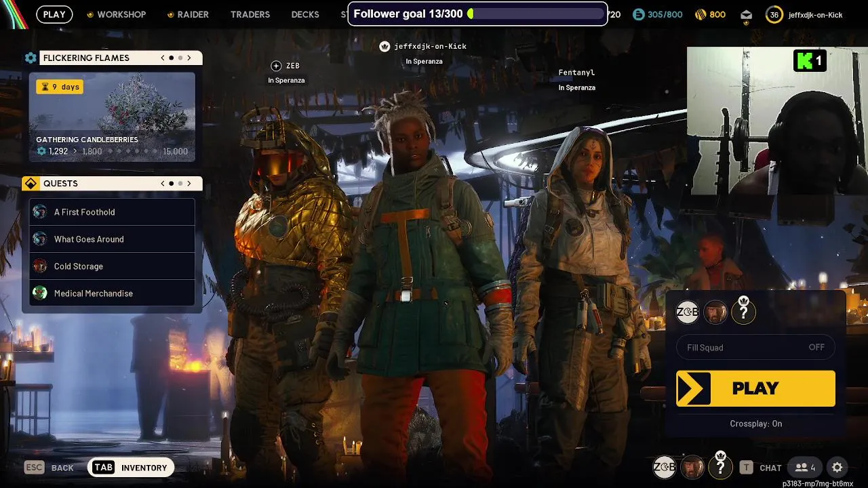Click the blue Raider token currency icon
The width and height of the screenshot is (868, 488).
pyautogui.click(x=637, y=14)
